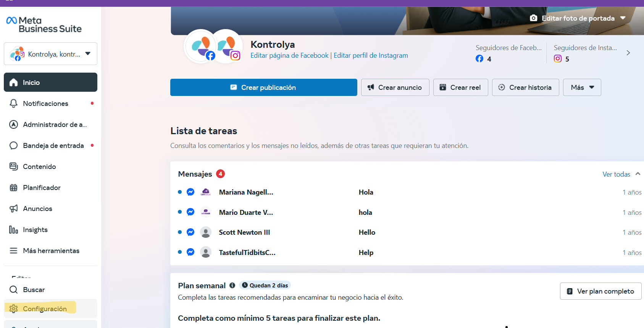Click the Quedan 2 días badge

pos(265,285)
